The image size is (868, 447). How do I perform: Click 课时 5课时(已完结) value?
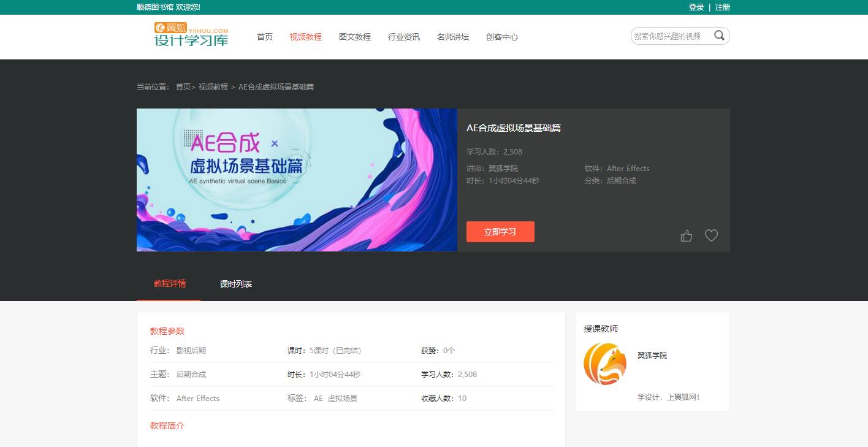(335, 351)
